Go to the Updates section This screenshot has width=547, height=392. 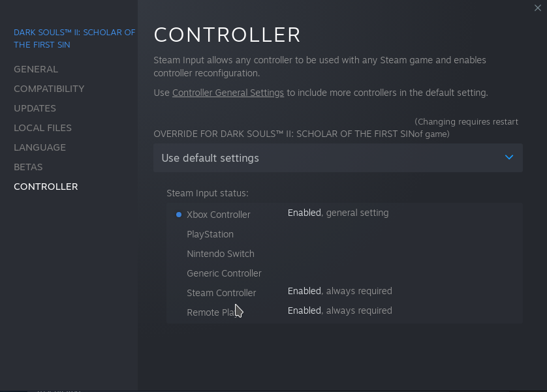pos(35,108)
